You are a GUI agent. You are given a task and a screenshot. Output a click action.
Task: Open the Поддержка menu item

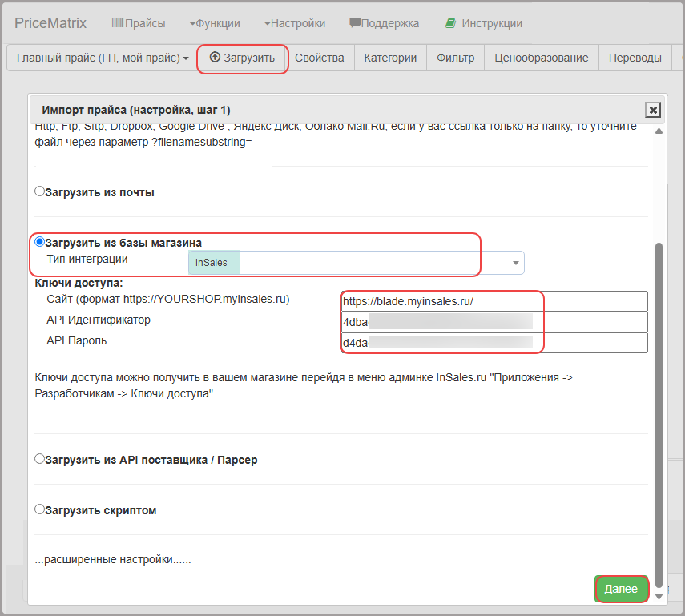click(385, 23)
